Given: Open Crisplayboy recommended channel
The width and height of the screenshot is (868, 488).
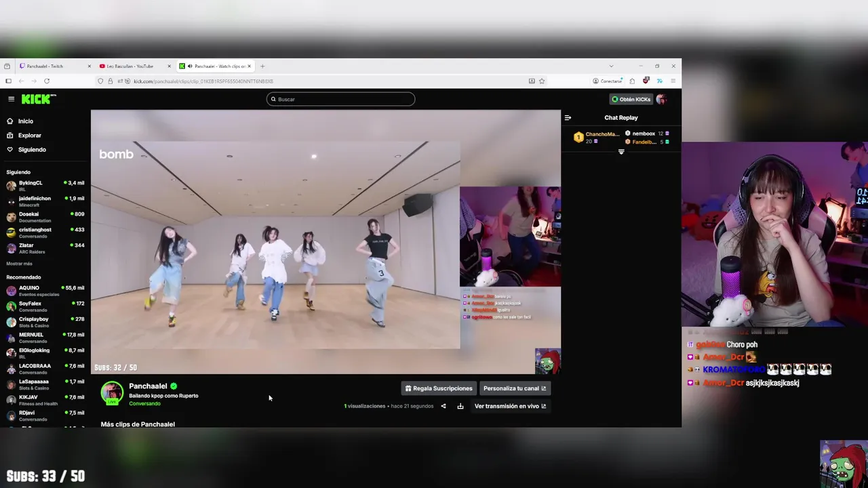Looking at the screenshot, I should (45, 322).
